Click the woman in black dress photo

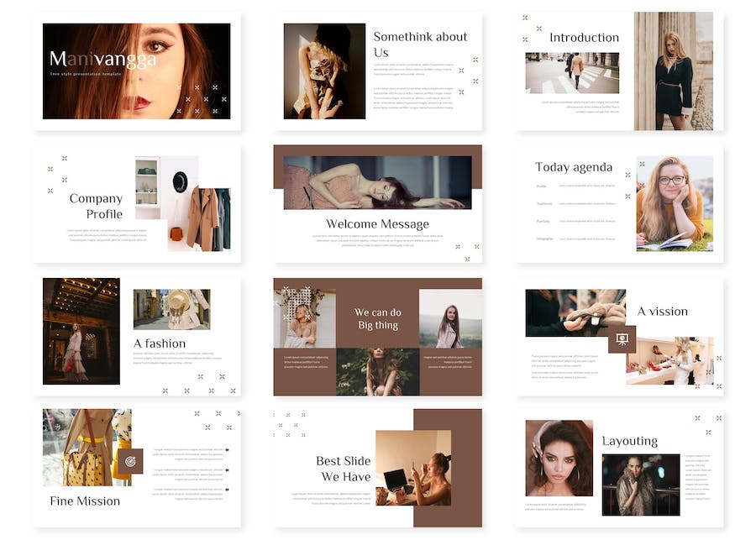point(674,71)
